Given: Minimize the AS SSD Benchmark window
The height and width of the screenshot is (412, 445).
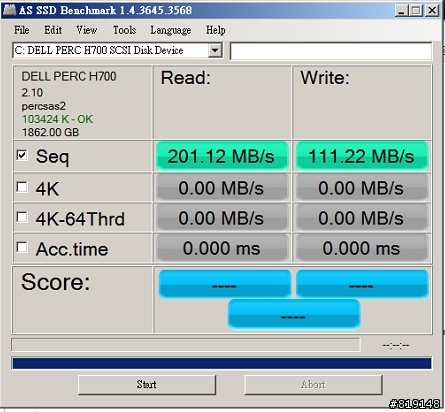Looking at the screenshot, I should coord(402,11).
